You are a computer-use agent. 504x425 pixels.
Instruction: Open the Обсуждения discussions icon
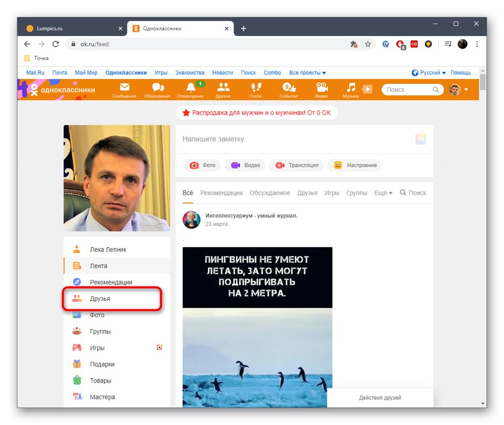157,90
